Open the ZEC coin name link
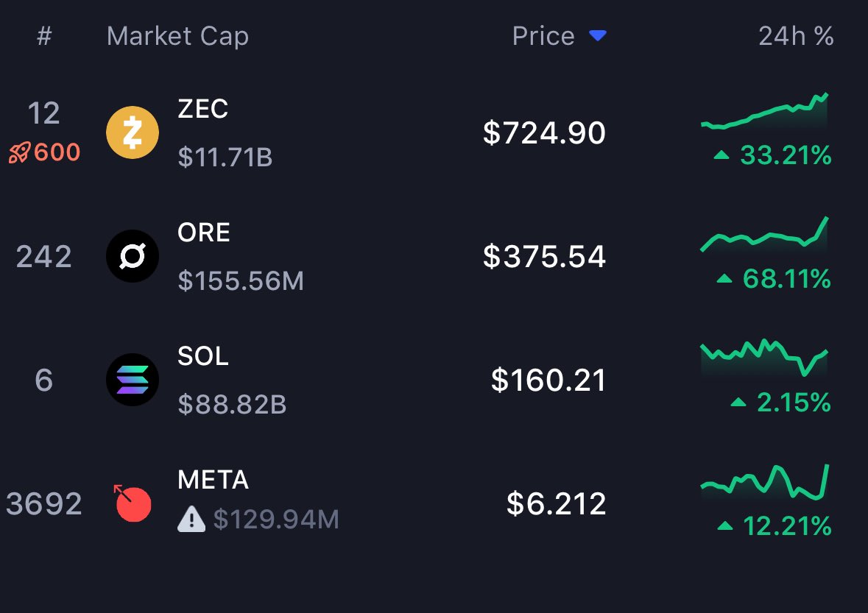This screenshot has width=868, height=613. [203, 109]
